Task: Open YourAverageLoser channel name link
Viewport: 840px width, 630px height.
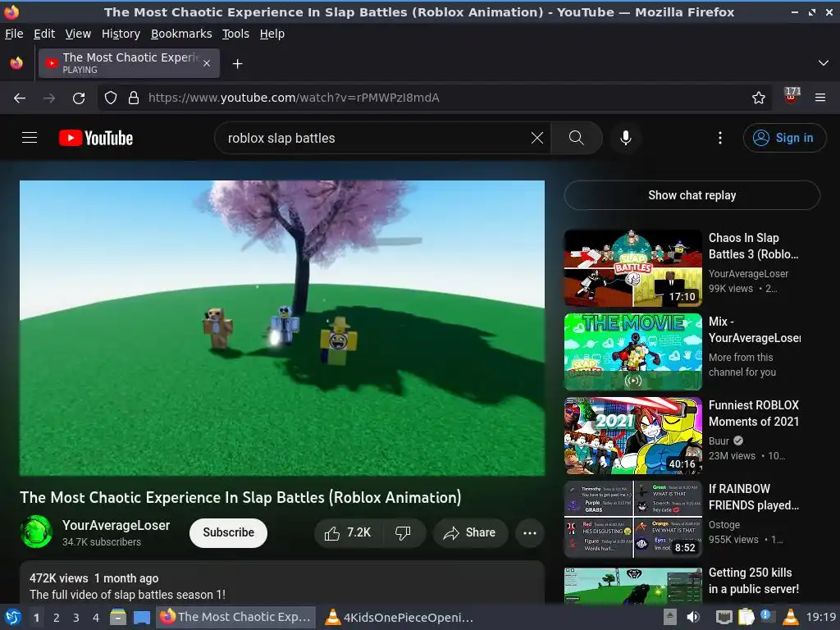Action: tap(116, 526)
